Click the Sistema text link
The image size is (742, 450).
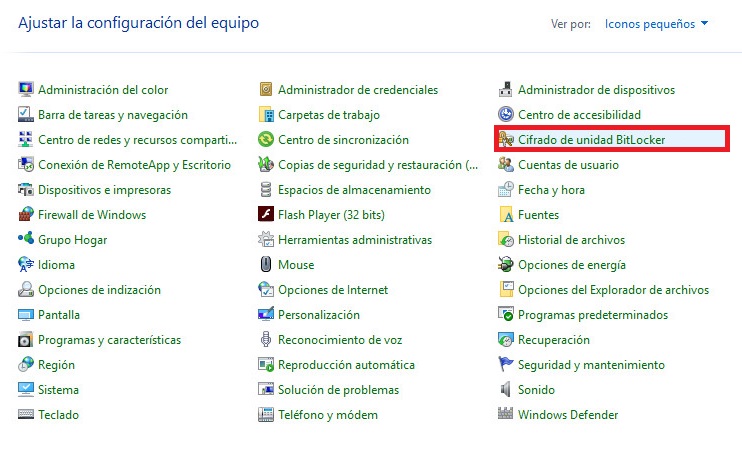59,390
